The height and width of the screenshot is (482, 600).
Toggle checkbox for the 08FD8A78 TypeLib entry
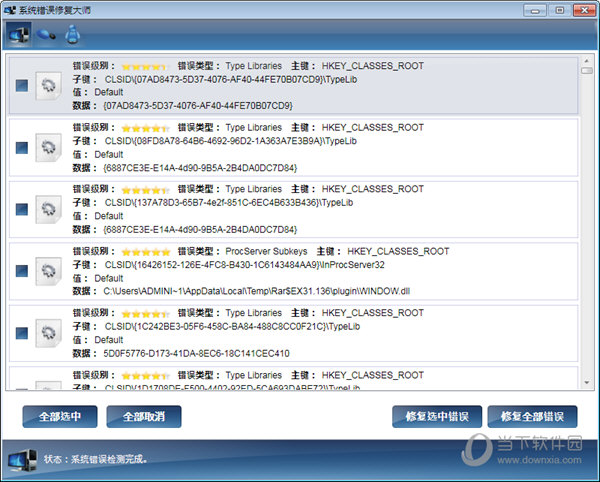coord(22,147)
